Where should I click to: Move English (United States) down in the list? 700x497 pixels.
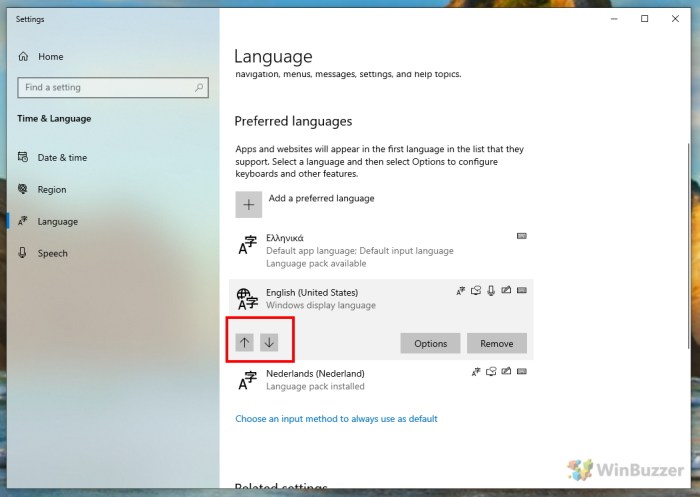point(269,342)
